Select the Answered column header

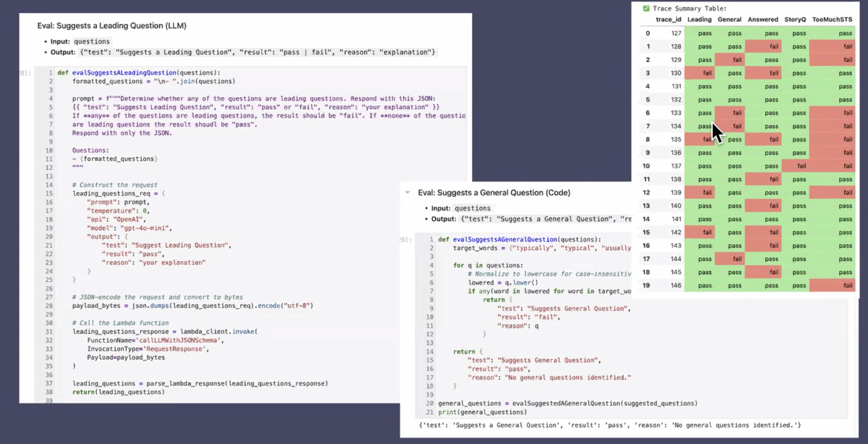762,20
